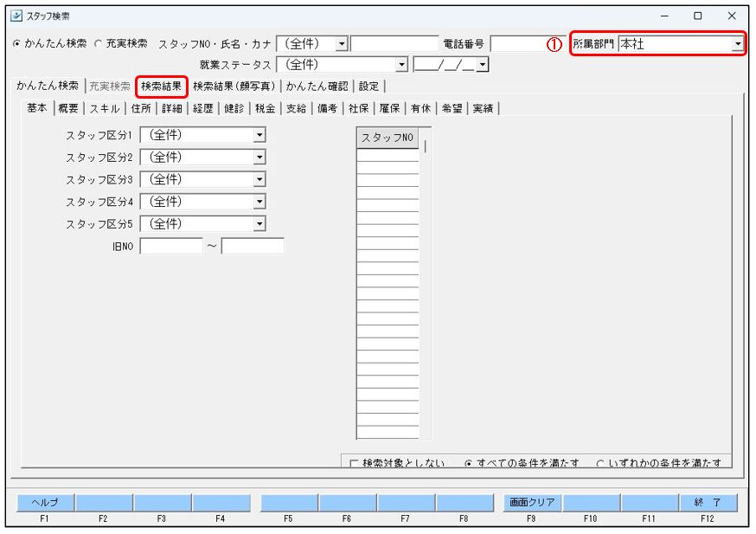
Task: Switch to the 検索結果 tab
Action: click(x=161, y=87)
